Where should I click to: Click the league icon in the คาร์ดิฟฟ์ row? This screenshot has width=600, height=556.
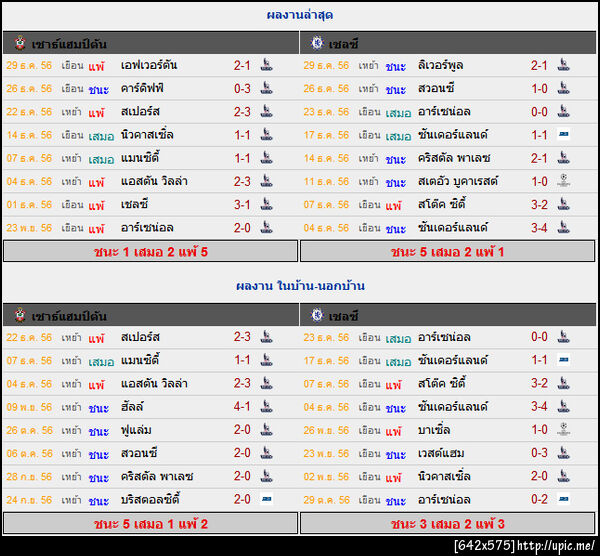click(266, 88)
